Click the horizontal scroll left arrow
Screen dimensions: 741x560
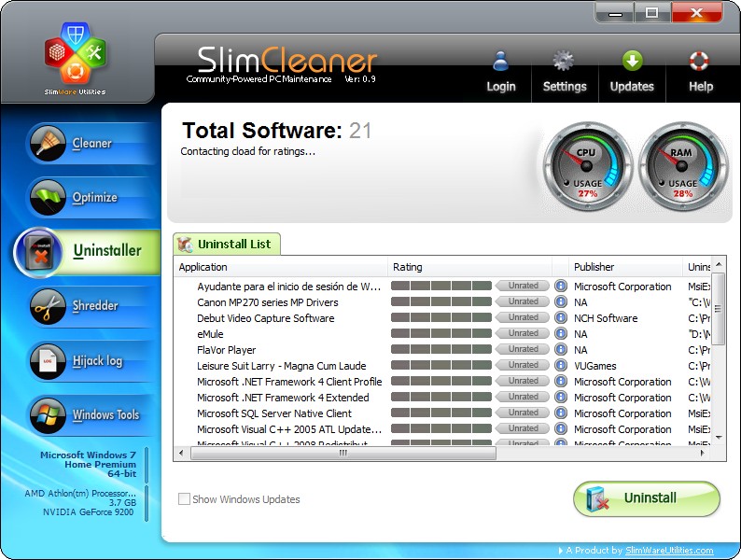pos(181,453)
